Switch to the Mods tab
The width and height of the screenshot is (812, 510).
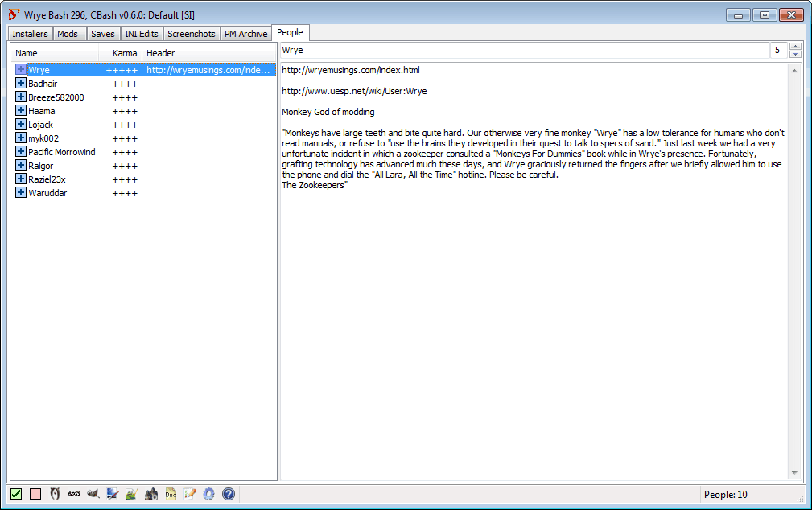68,34
